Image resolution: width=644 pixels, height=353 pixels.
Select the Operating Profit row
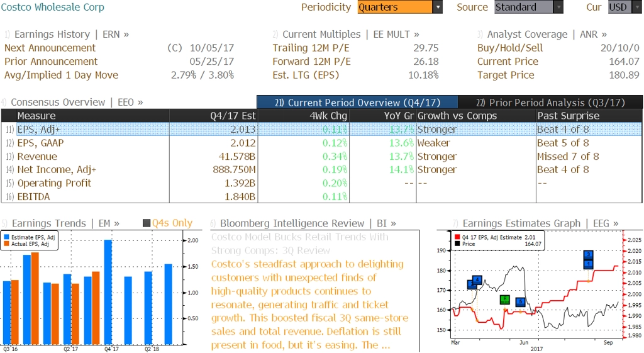[x=321, y=183]
